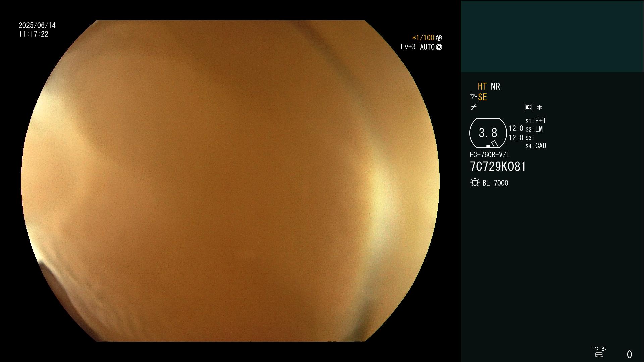This screenshot has width=644, height=362.
Task: Click the time stamp 11:17:22
Action: [x=34, y=34]
